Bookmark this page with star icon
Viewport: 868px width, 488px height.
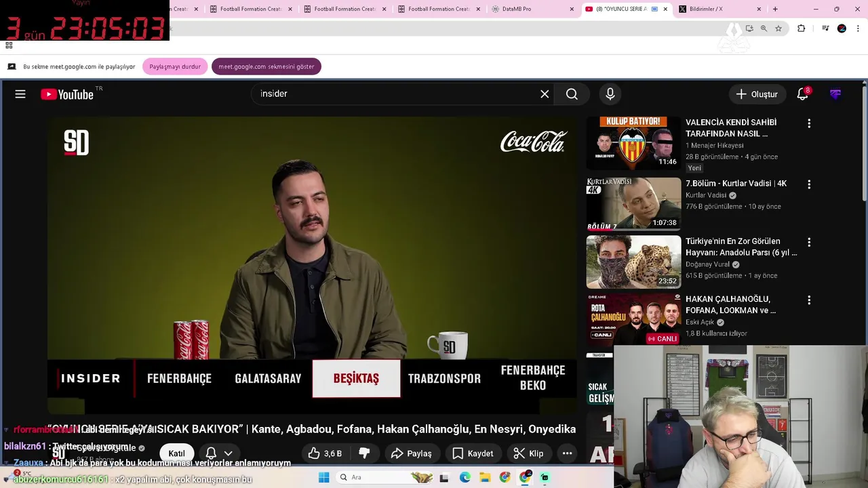778,28
